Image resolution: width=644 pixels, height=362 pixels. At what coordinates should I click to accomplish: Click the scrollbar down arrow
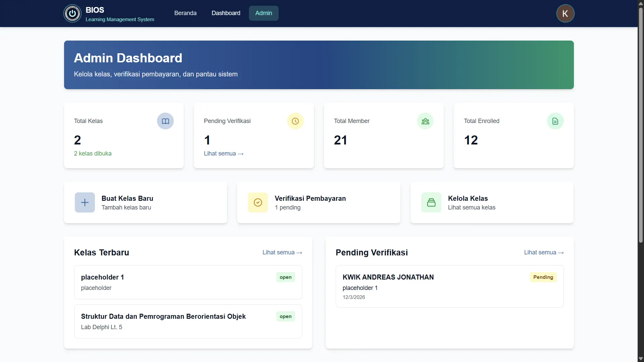(641, 359)
